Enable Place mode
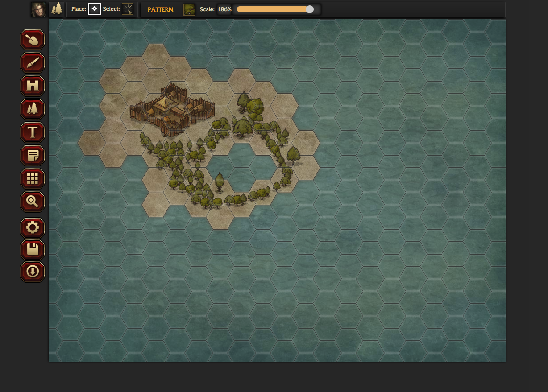Screen dimensions: 548x392 point(94,9)
